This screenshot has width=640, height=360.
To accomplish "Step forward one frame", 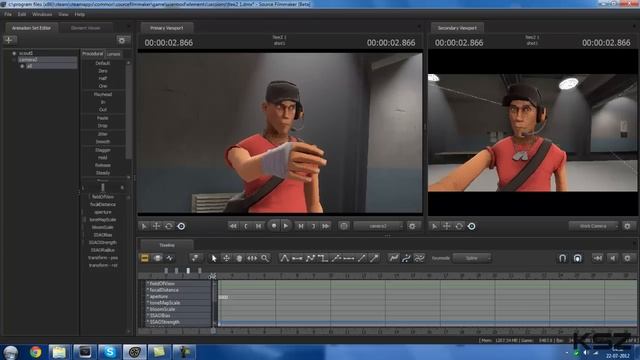I will pyautogui.click(x=300, y=226).
